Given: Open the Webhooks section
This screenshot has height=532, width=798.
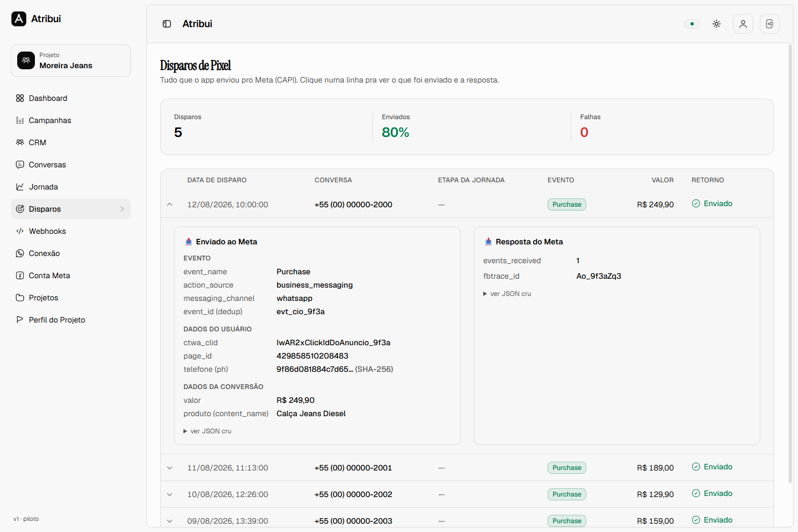Looking at the screenshot, I should point(71,231).
